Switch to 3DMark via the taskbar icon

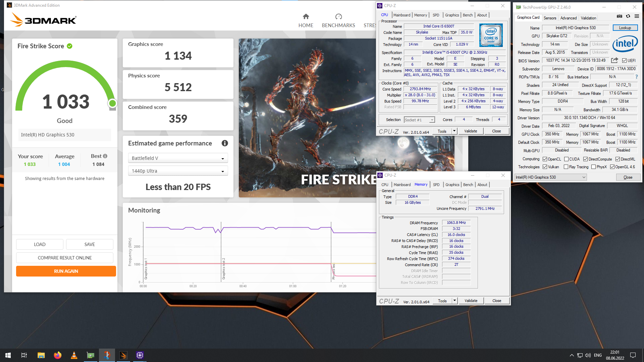pyautogui.click(x=123, y=355)
